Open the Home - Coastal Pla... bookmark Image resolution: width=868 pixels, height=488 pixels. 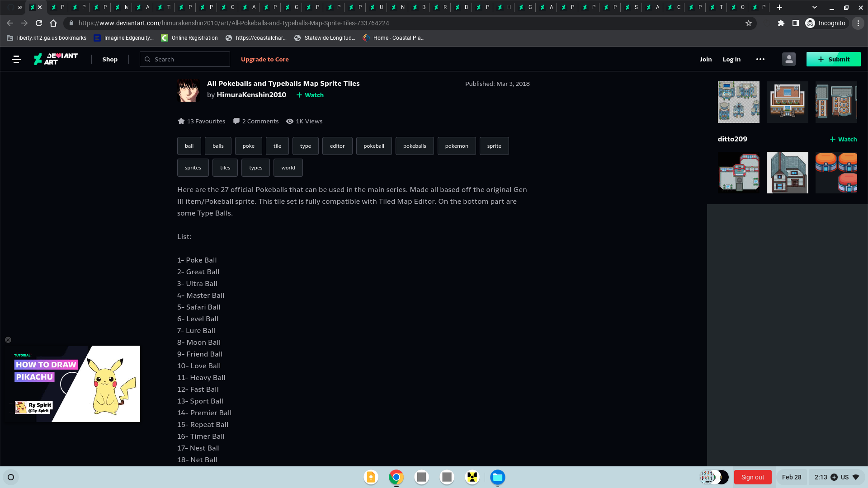(x=393, y=38)
